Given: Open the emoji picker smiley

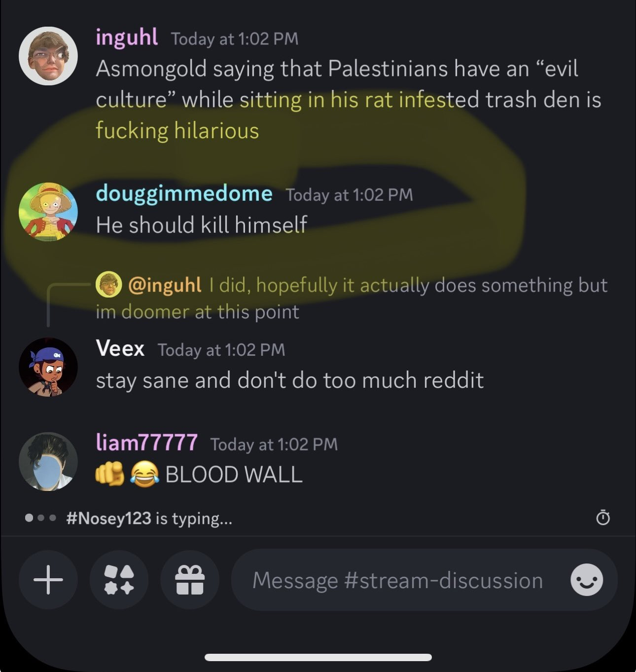Looking at the screenshot, I should click(x=587, y=580).
